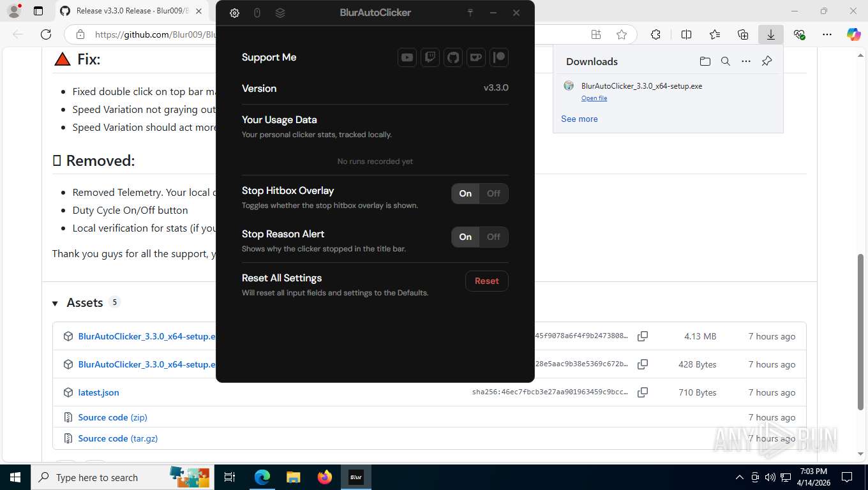This screenshot has width=868, height=490.
Task: Open the latest.json asset link
Action: (x=98, y=392)
